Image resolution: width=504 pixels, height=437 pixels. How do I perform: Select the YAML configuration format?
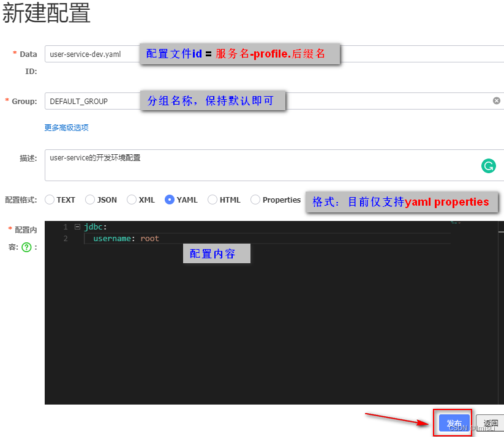pyautogui.click(x=170, y=200)
